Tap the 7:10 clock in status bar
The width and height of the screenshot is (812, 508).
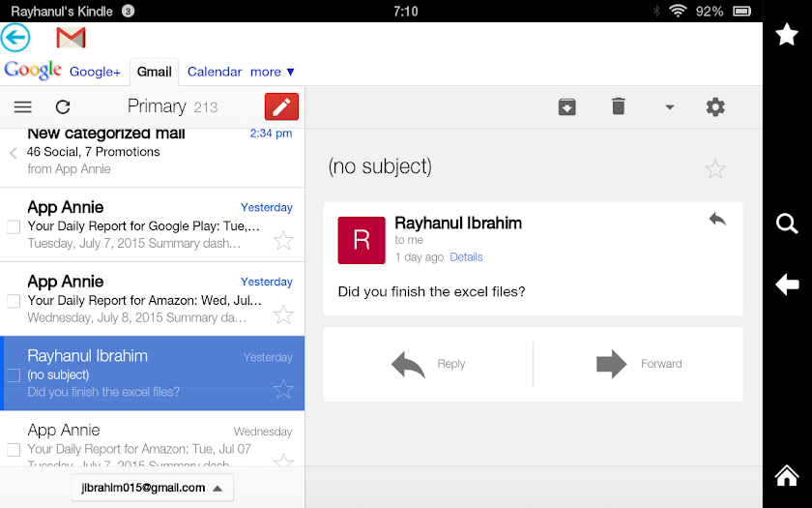click(x=405, y=11)
